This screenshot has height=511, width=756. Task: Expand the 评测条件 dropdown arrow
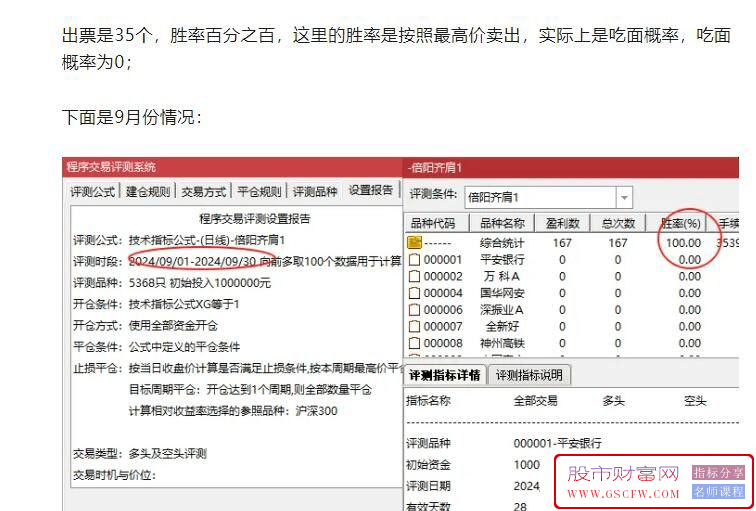[x=624, y=198]
